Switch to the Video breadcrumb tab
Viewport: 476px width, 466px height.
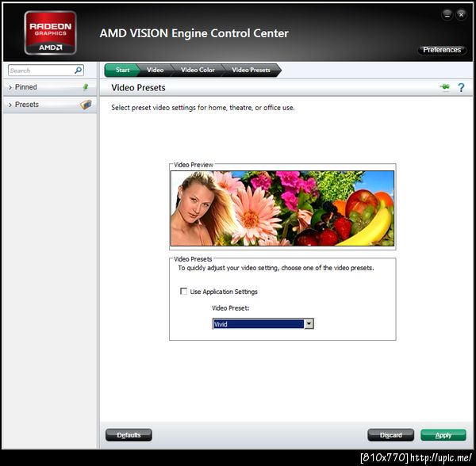155,70
